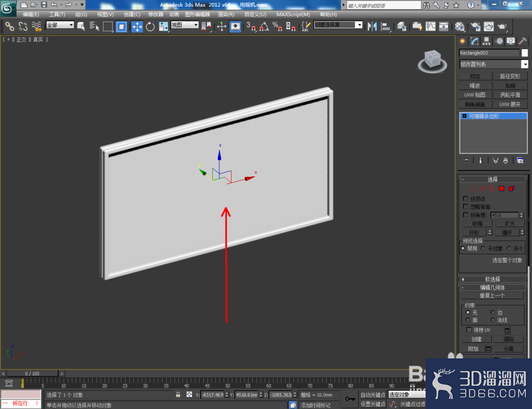Viewport: 532px width, 409px height.
Task: Click the object color swatch
Action: (x=525, y=53)
